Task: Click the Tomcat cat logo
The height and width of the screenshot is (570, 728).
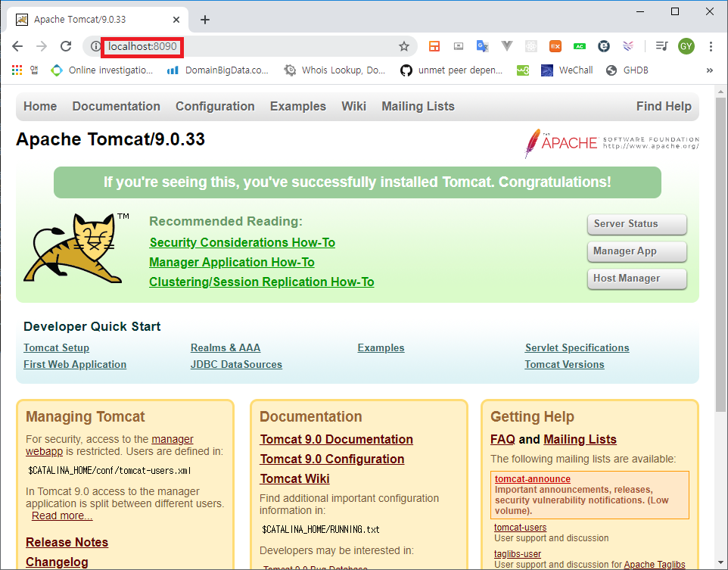Action: (75, 248)
